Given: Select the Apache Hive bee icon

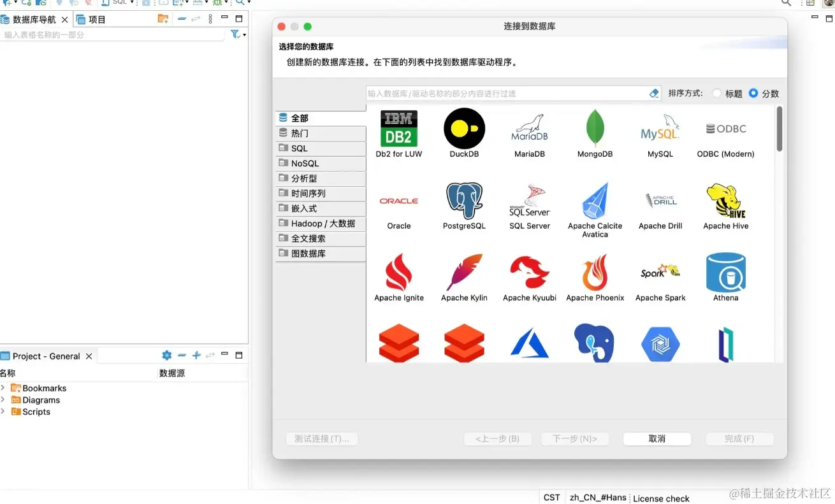Looking at the screenshot, I should coord(725,201).
